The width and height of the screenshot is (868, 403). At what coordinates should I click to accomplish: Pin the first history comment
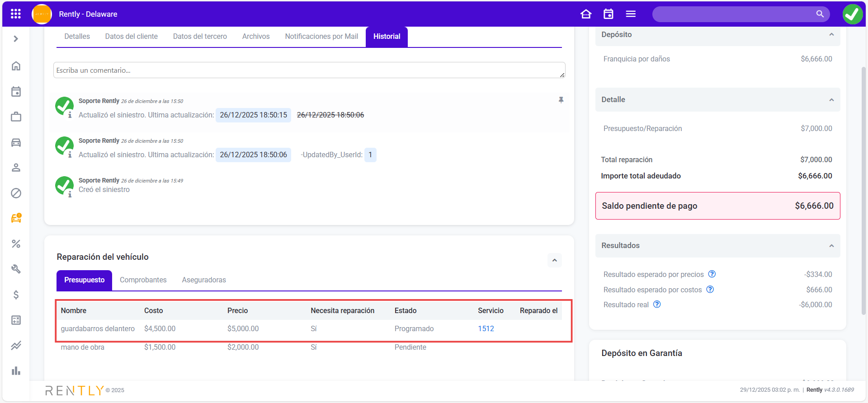(561, 100)
